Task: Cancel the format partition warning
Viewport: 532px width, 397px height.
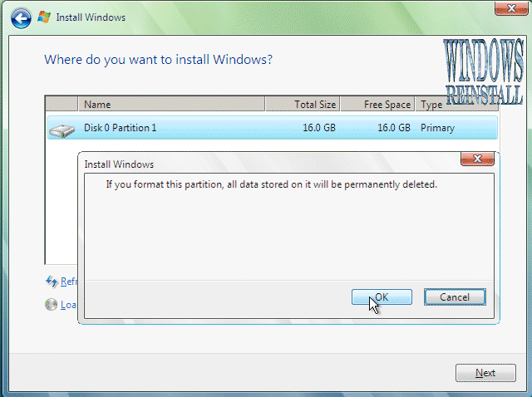Action: 454,297
